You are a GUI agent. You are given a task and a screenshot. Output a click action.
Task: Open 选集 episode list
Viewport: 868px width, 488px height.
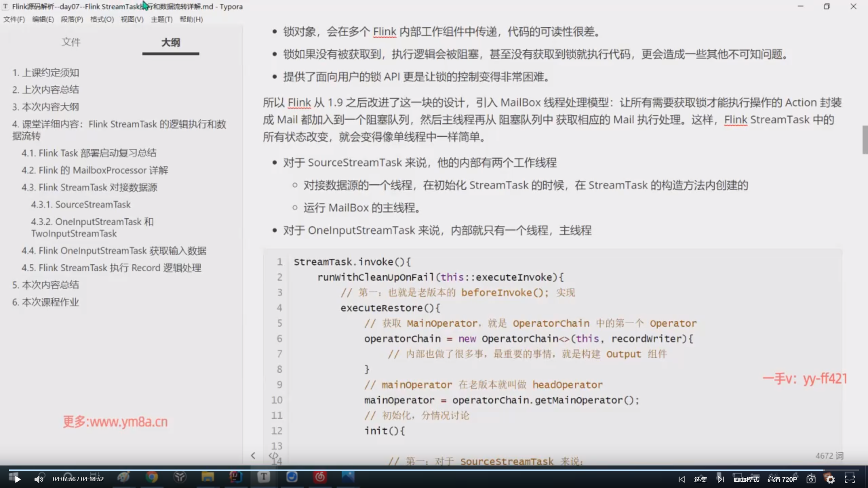[x=700, y=479]
